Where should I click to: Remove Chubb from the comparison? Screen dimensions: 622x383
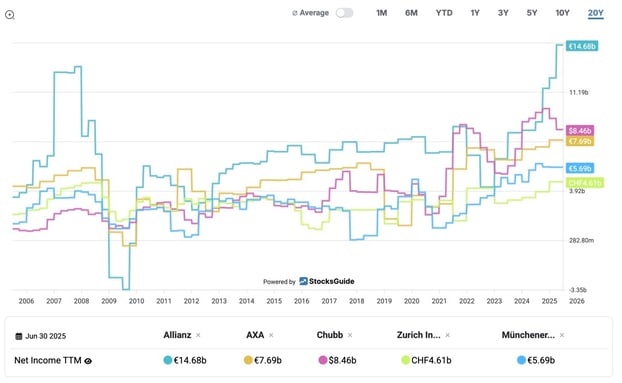click(350, 335)
